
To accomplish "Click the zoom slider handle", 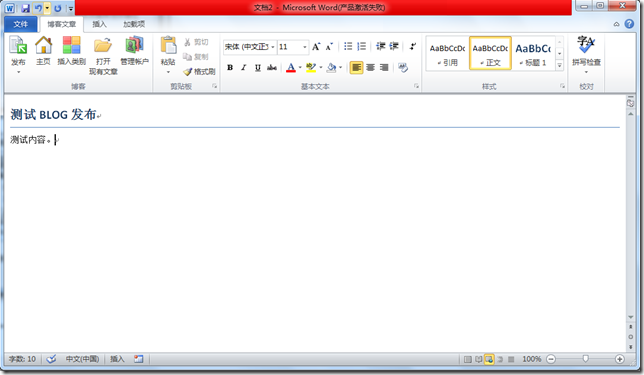I will 585,359.
